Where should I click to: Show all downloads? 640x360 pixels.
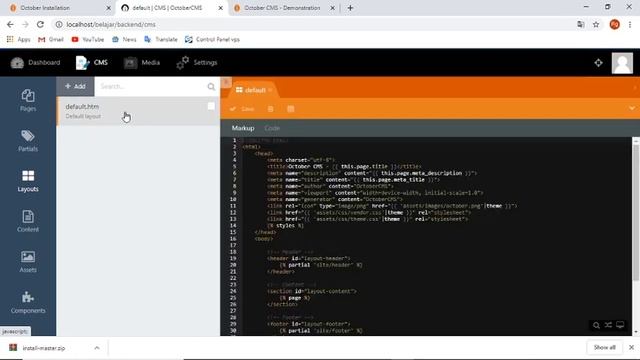click(604, 348)
